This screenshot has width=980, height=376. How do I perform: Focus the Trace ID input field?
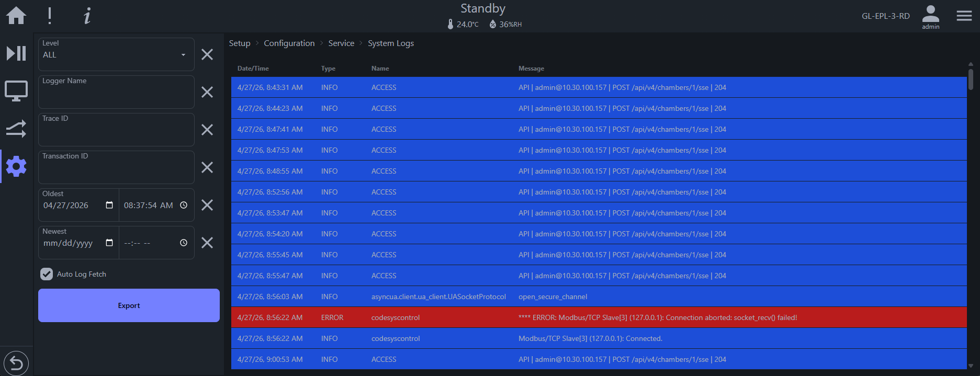click(116, 130)
